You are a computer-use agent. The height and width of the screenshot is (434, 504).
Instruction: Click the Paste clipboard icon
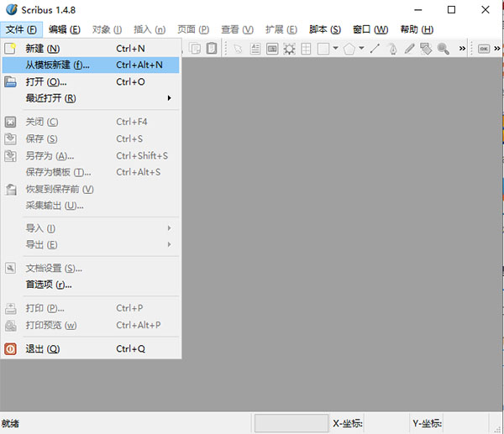pos(212,49)
